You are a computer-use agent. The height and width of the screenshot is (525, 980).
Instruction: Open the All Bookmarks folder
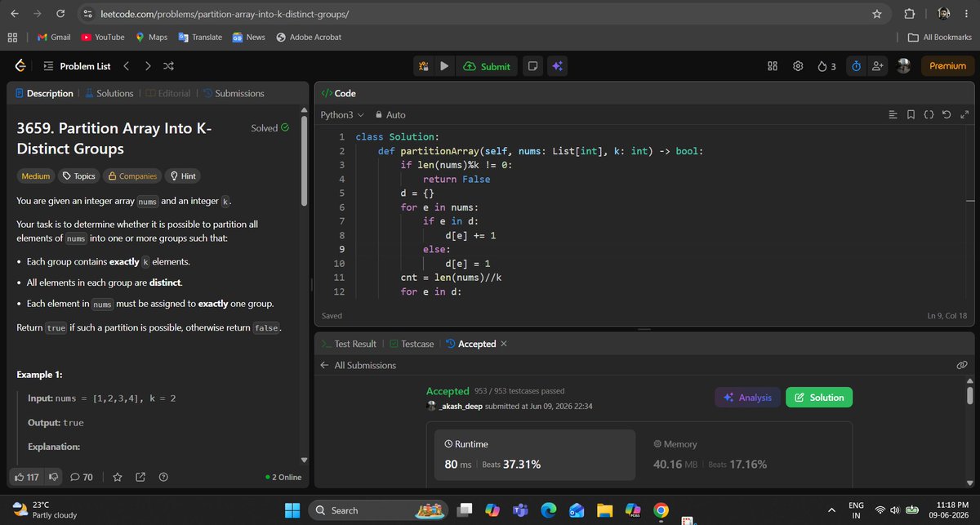coord(940,37)
